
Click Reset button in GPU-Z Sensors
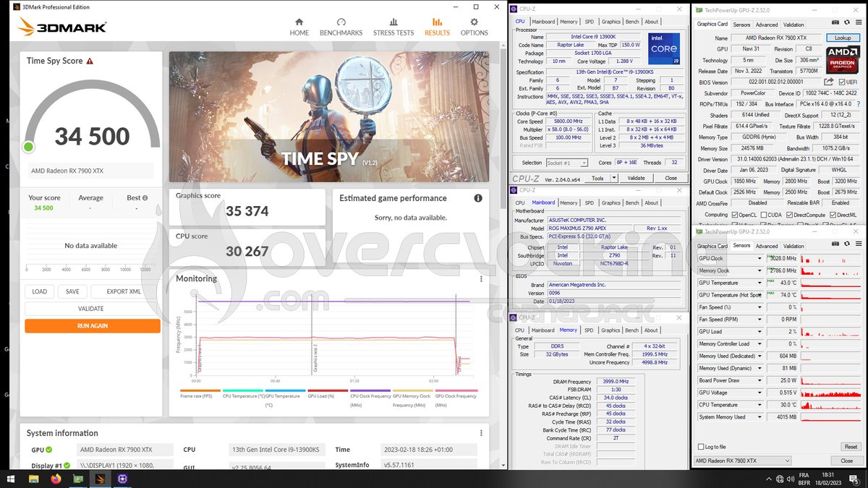click(x=851, y=447)
